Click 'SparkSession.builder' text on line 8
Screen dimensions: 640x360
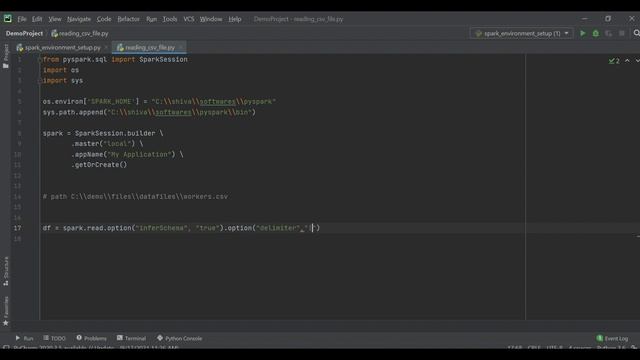[115, 133]
